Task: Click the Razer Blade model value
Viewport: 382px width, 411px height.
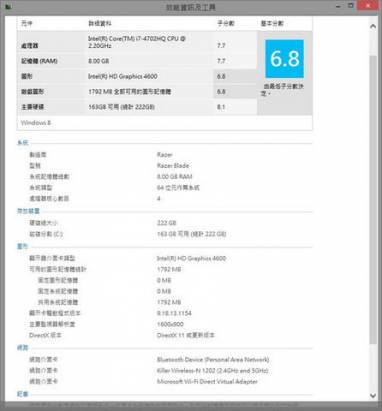Action: tap(173, 166)
